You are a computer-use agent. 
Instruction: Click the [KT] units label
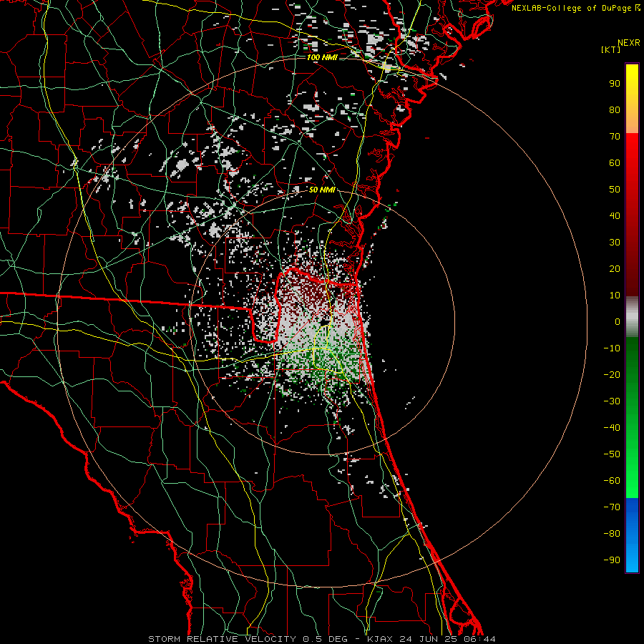pos(610,49)
